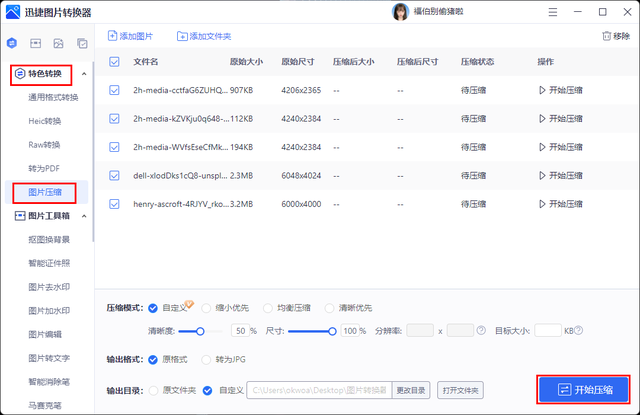Viewport: 640px width, 415px height.
Task: Open 转为PDF in sidebar
Action: (x=44, y=169)
